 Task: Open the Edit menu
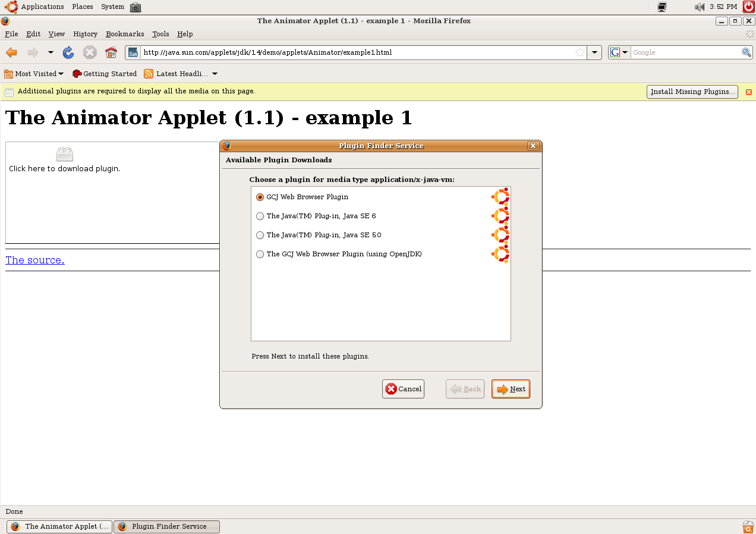click(33, 34)
